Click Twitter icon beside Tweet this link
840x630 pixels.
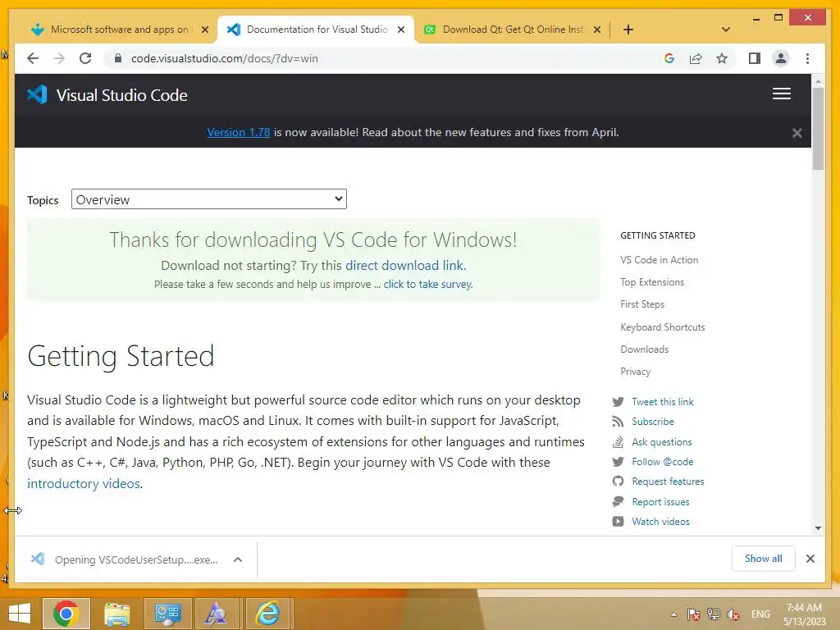[x=618, y=402]
